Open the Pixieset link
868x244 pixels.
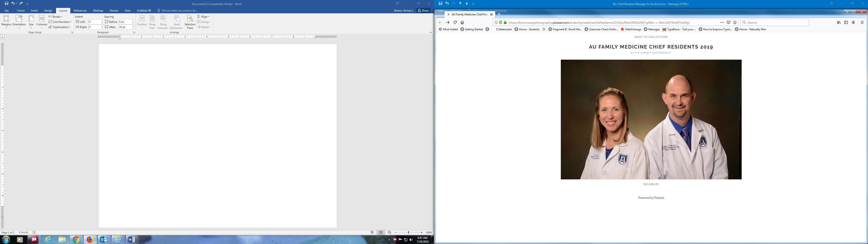659,198
